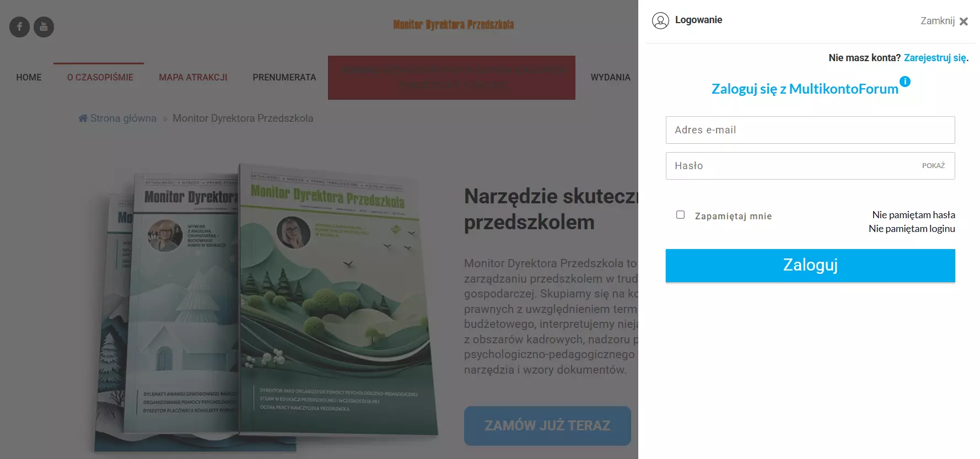Enable the Zapamiętaj mnie checkbox

tap(681, 215)
